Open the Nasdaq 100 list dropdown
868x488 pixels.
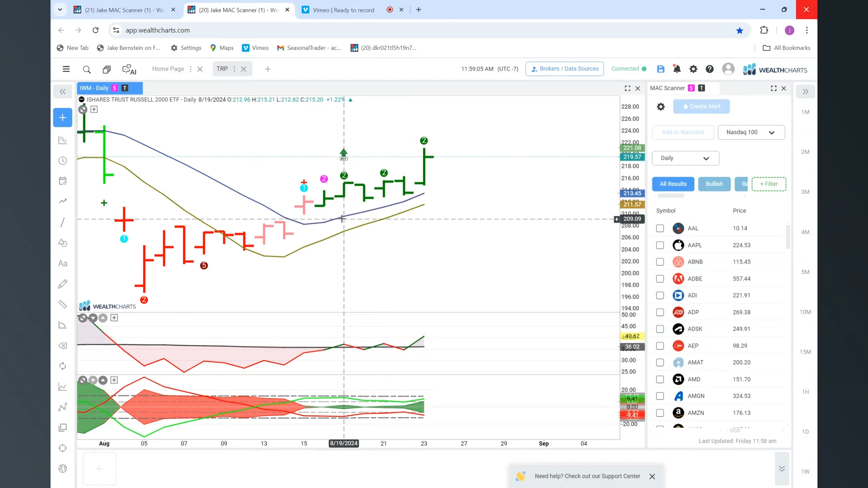751,132
